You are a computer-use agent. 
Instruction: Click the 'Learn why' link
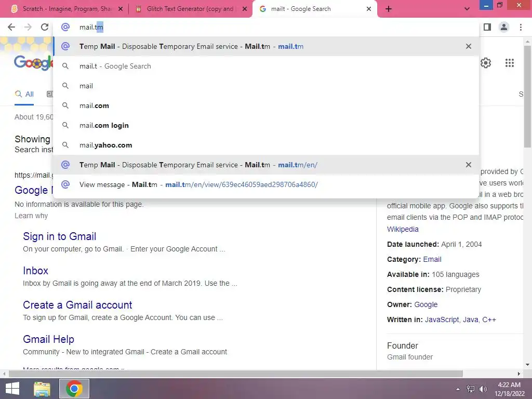pos(31,216)
